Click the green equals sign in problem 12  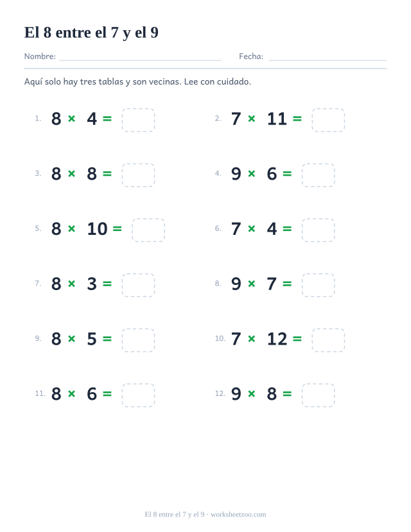click(x=287, y=393)
